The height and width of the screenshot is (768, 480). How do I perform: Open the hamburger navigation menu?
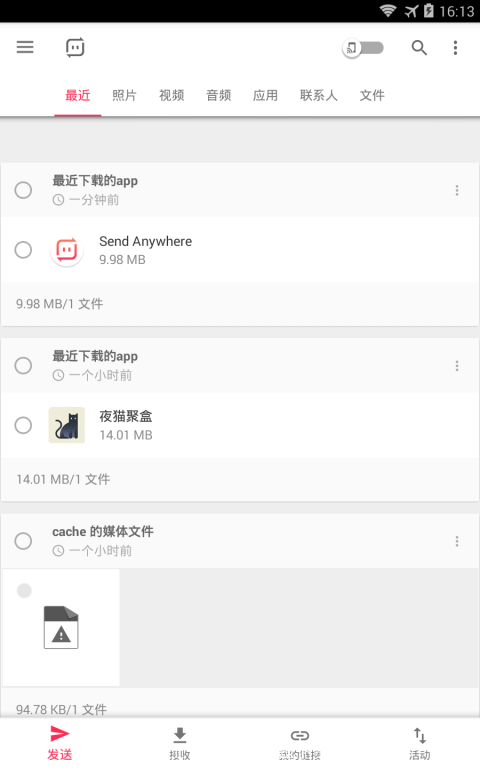(25, 47)
